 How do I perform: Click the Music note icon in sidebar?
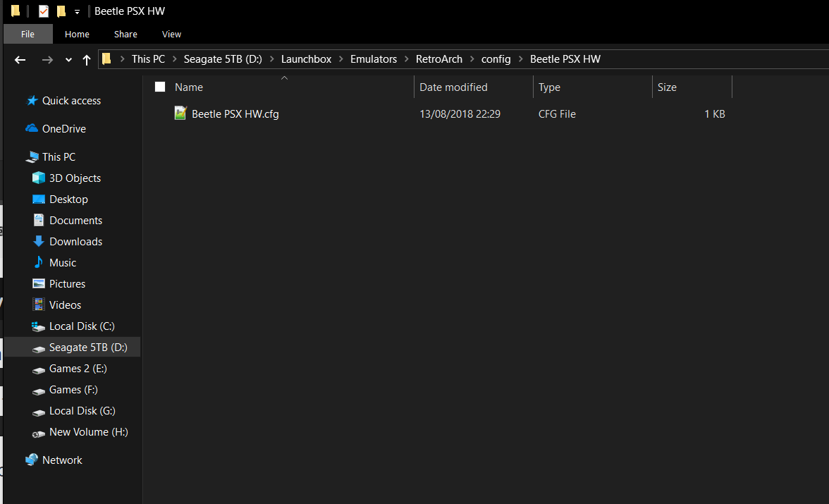click(39, 262)
